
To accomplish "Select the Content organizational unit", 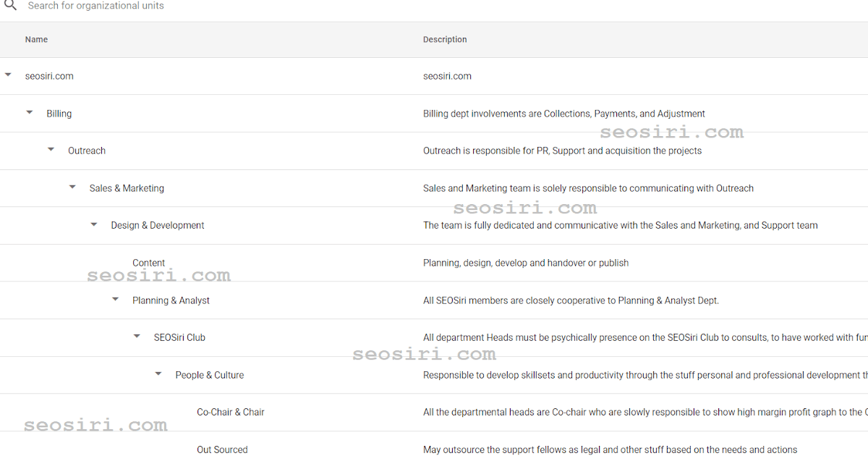I will pos(148,262).
